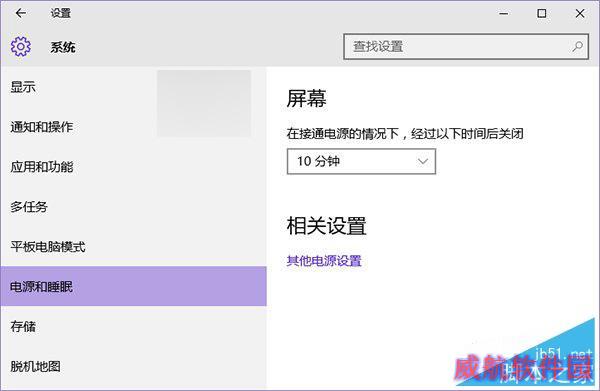Minimize the settings window
The image size is (600, 391).
504,14
